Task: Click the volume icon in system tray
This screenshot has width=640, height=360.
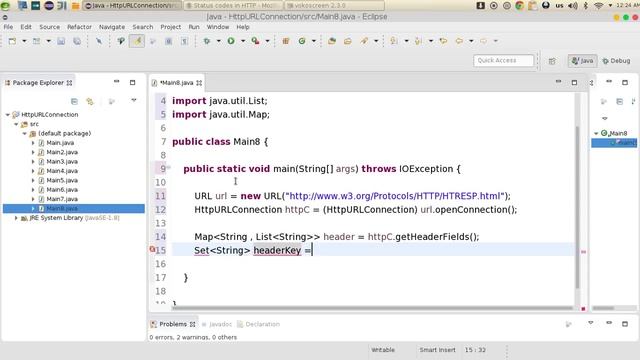Action: tap(573, 5)
